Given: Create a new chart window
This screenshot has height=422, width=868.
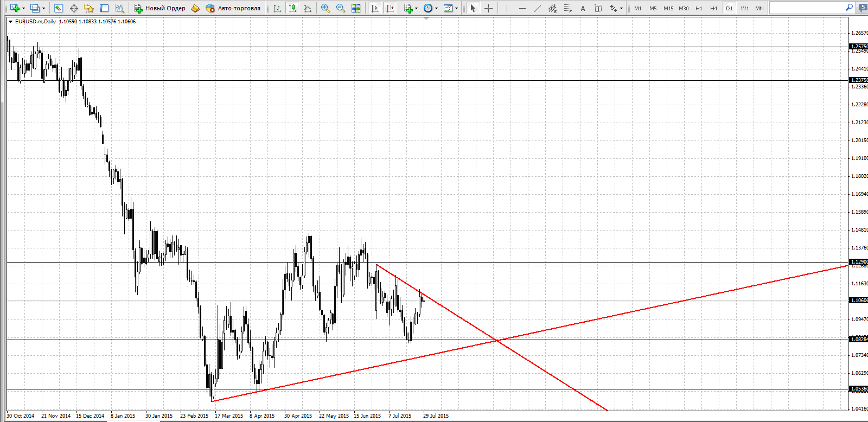Looking at the screenshot, I should click(x=15, y=8).
